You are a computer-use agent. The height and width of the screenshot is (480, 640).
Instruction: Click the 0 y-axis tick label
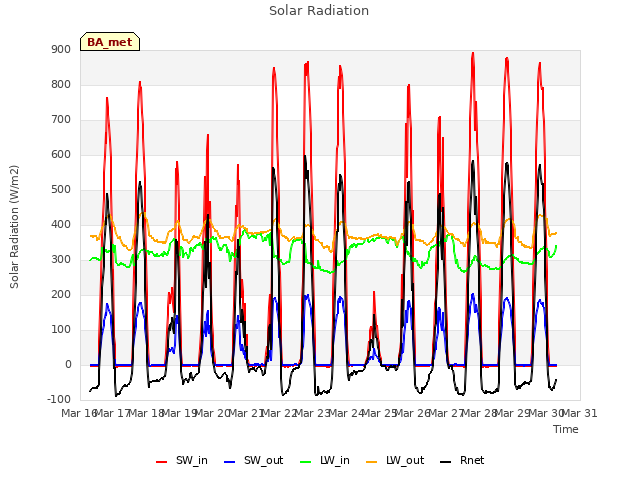pos(68,365)
